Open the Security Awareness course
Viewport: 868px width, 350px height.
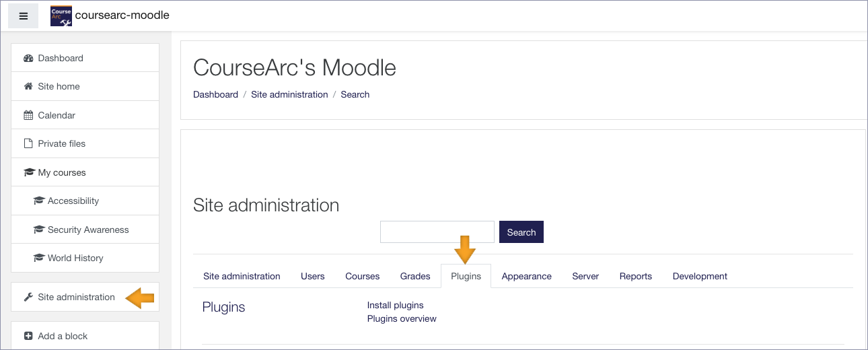tap(85, 230)
